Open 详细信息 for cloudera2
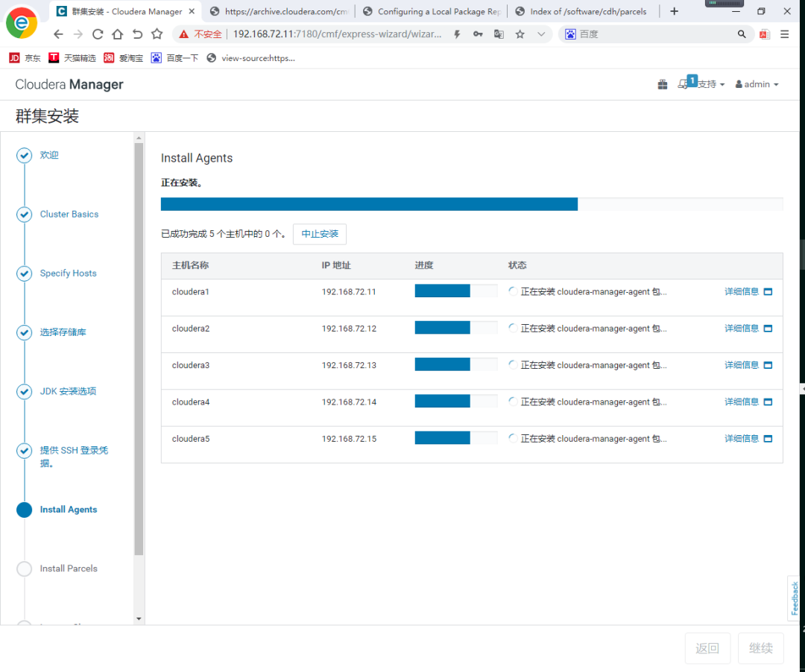The width and height of the screenshot is (805, 672). click(x=742, y=329)
